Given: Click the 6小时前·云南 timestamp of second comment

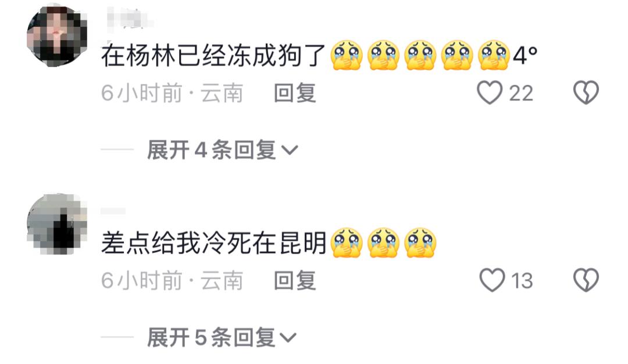Looking at the screenshot, I should [x=172, y=280].
